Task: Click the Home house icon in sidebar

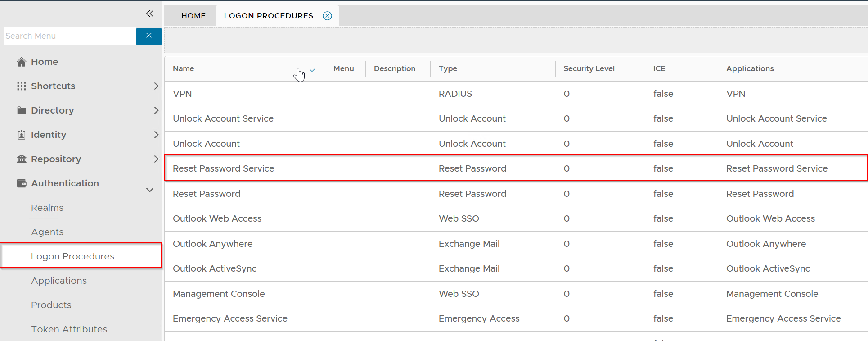Action: point(21,62)
